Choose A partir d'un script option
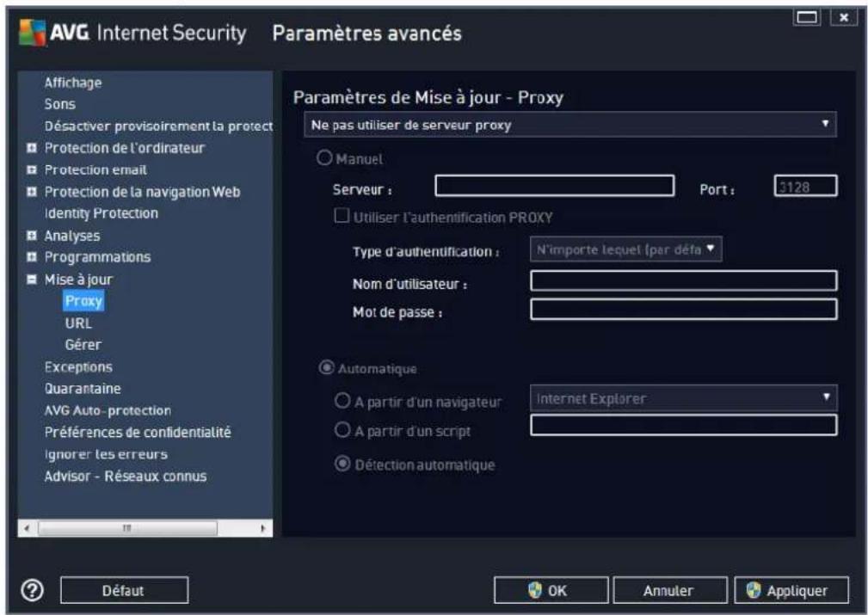 (342, 429)
